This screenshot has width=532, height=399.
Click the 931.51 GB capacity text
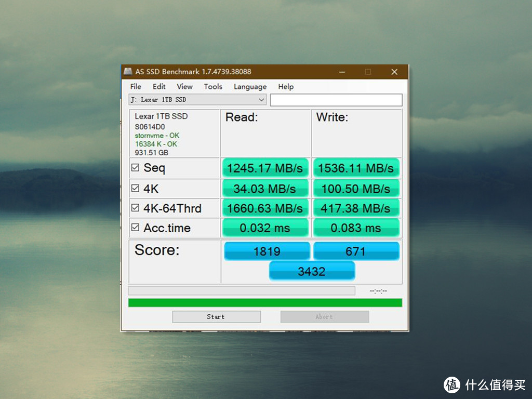click(152, 153)
